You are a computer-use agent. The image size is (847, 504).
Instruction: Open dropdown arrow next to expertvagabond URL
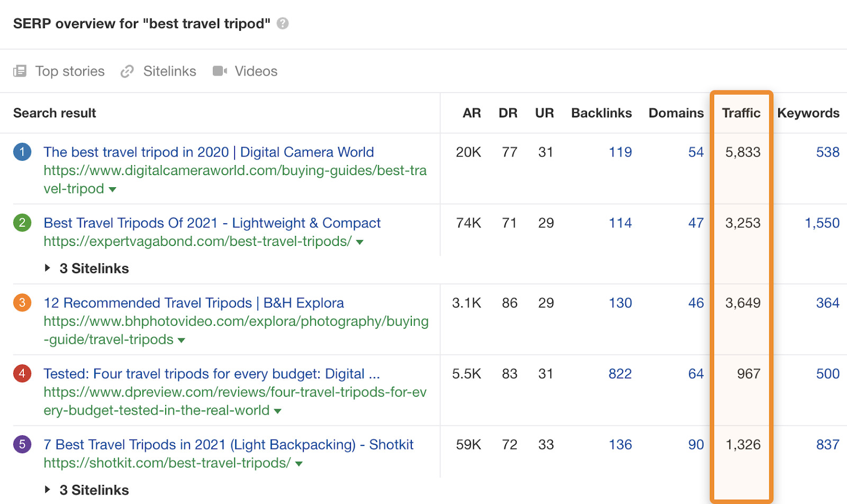[360, 242]
